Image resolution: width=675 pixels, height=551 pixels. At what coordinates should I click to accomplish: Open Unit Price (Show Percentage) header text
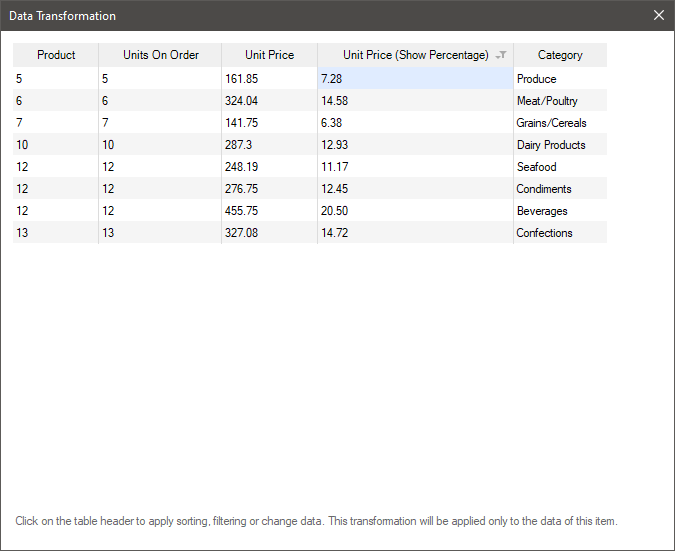pyautogui.click(x=414, y=55)
